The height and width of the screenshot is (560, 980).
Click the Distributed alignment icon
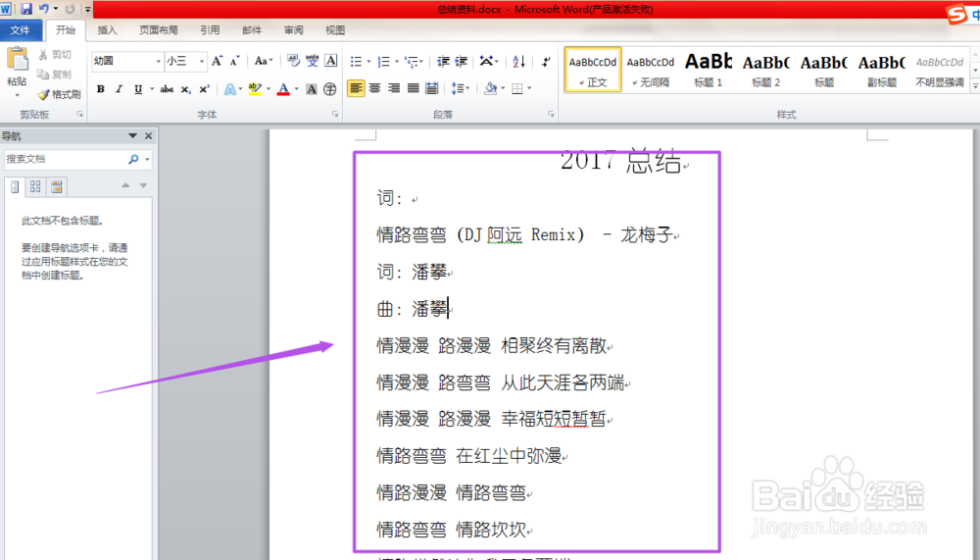[x=432, y=88]
